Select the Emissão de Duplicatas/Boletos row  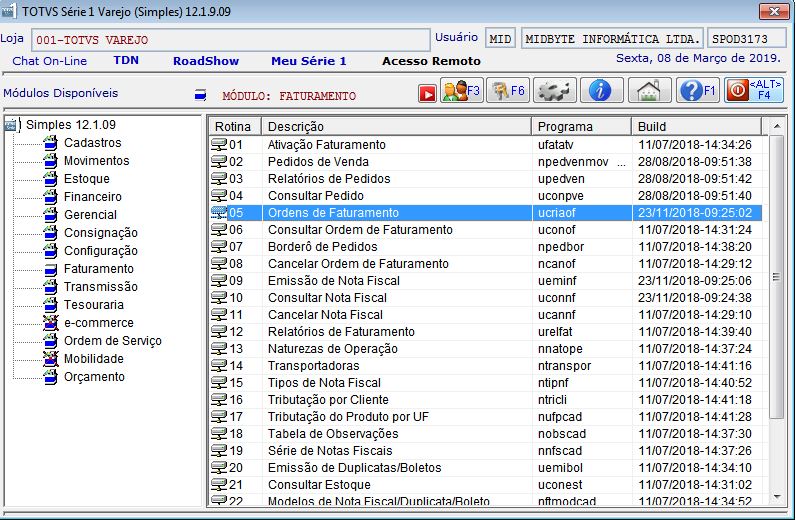point(485,468)
